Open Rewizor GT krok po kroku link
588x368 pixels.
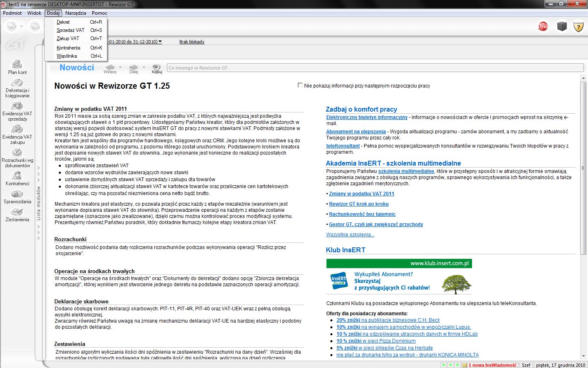359,204
